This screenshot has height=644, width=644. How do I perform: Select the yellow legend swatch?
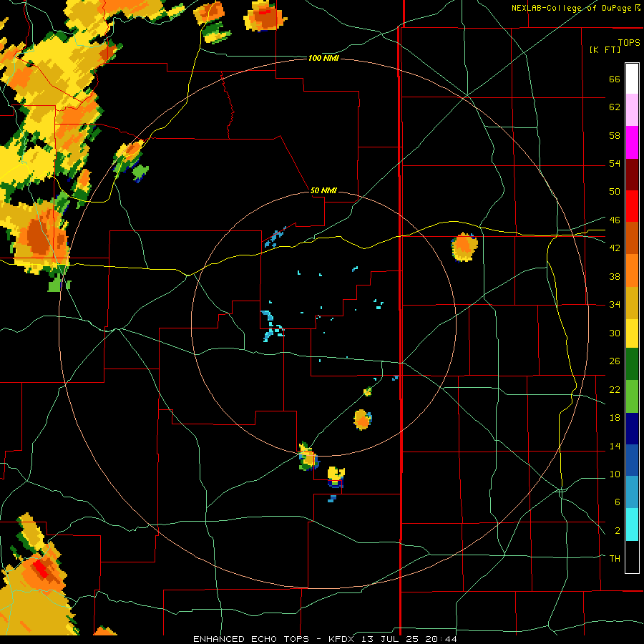pyautogui.click(x=632, y=333)
